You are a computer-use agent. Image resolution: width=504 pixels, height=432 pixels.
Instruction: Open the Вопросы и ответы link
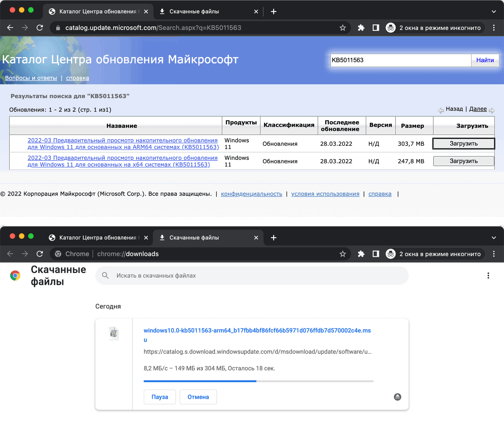(31, 78)
